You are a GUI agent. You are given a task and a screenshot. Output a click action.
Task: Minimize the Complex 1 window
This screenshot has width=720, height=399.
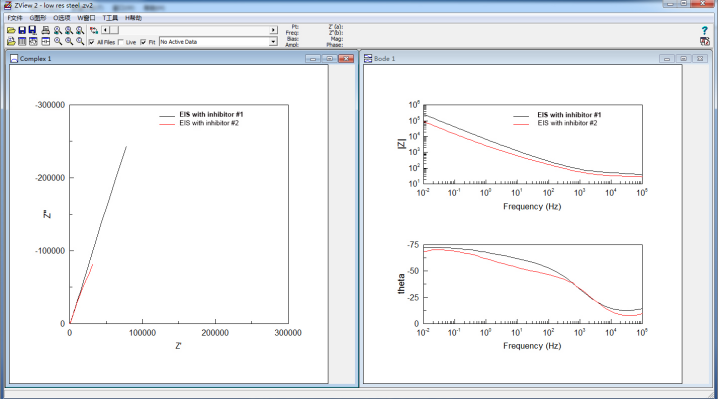313,58
